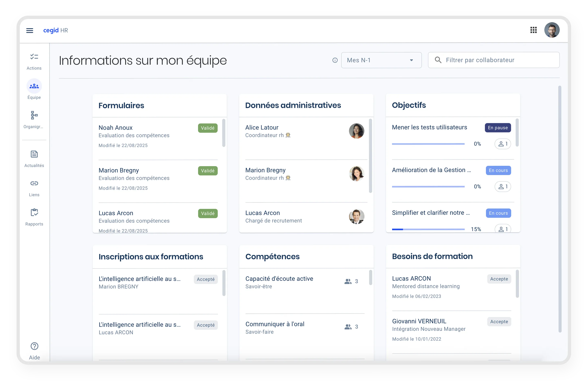588x388 pixels.
Task: Select the Équipe sidebar item
Action: (34, 86)
